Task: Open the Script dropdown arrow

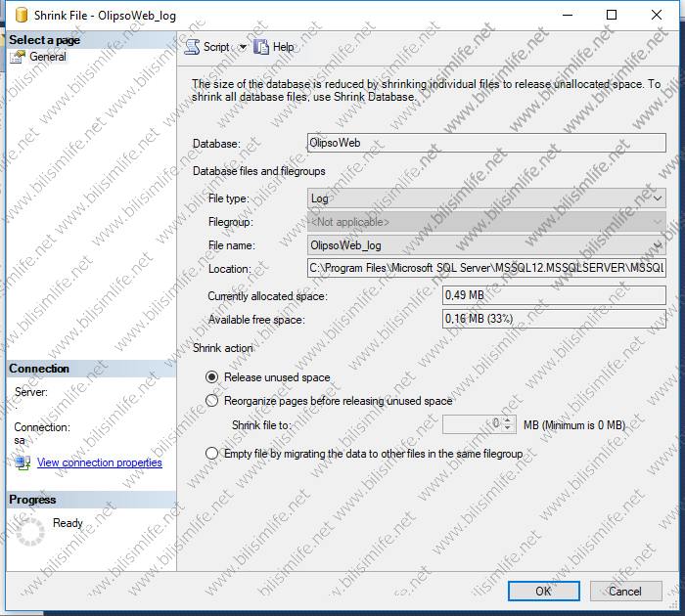Action: coord(243,47)
